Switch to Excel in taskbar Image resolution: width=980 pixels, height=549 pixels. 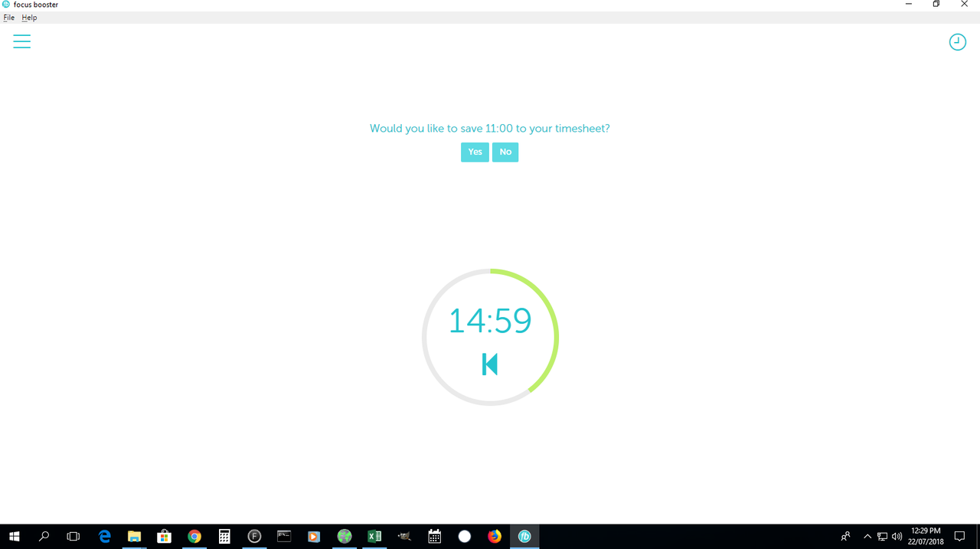pos(374,537)
